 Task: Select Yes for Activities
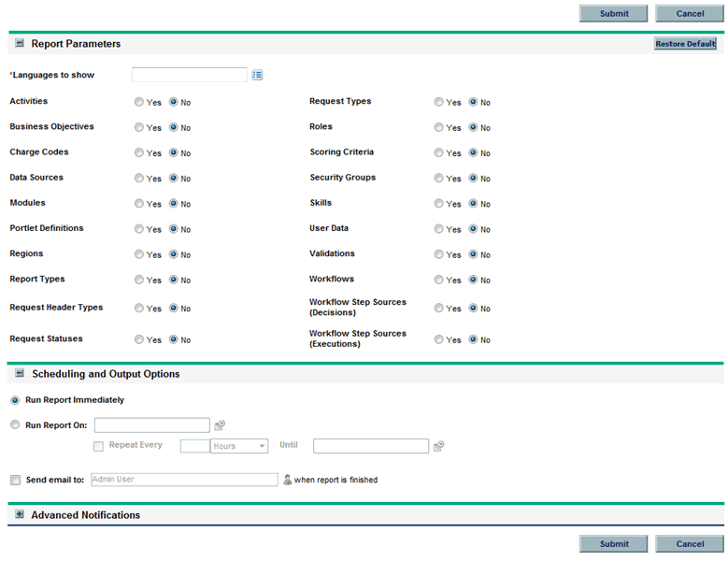[x=139, y=102]
